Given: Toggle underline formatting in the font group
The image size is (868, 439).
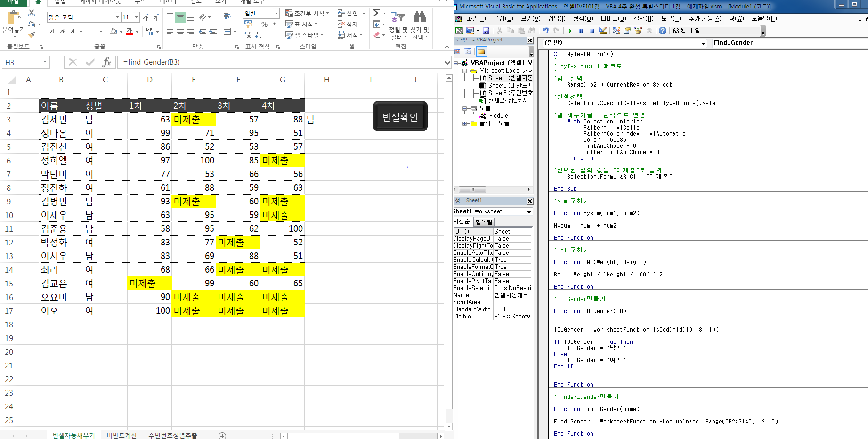Looking at the screenshot, I should click(x=73, y=32).
